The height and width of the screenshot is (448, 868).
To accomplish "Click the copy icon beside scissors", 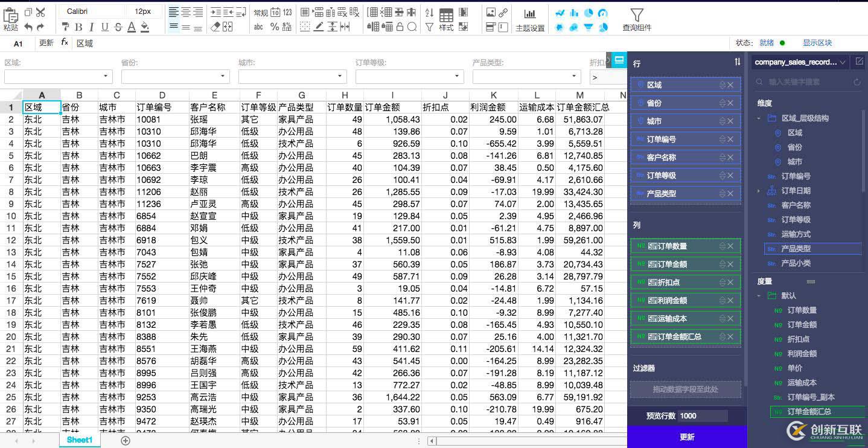I will click(28, 12).
